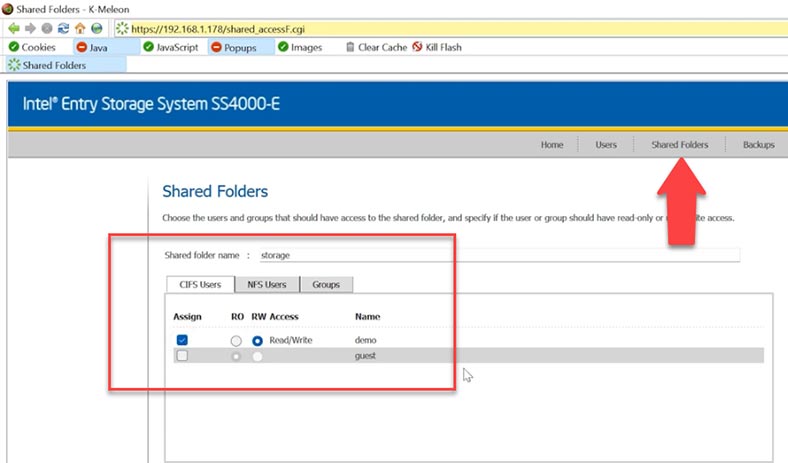This screenshot has width=788, height=463.
Task: Go forward with the forward arrow
Action: coord(30,29)
